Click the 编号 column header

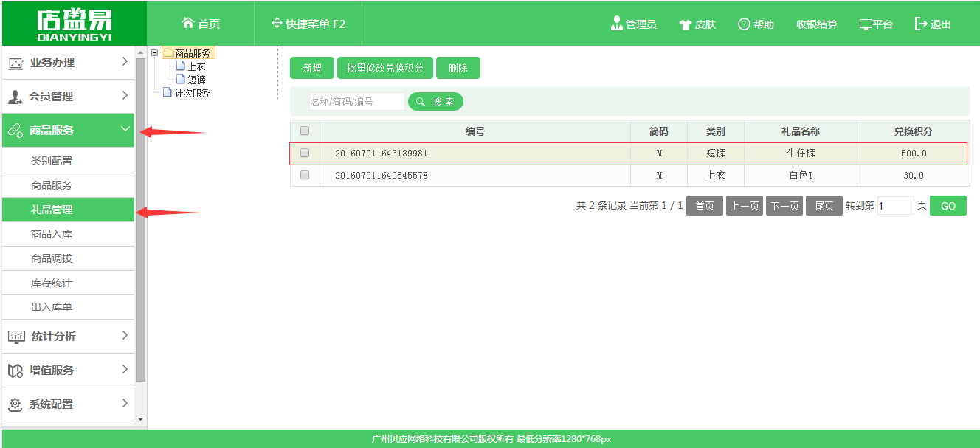coord(475,131)
